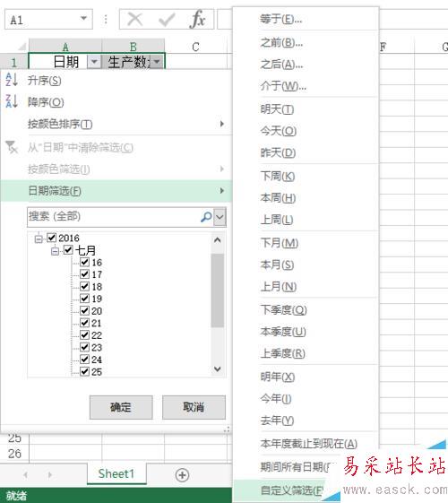Uncheck day 24 checkbox
Viewport: 448px width, 503px height.
[84, 360]
